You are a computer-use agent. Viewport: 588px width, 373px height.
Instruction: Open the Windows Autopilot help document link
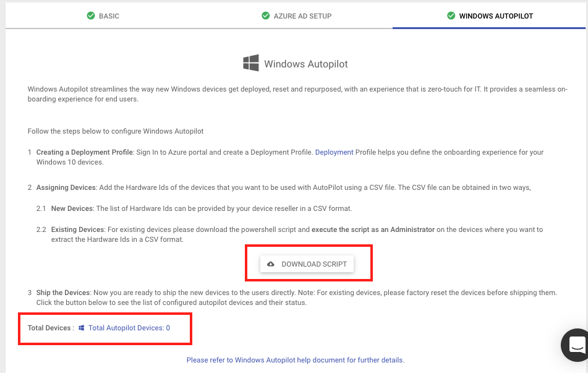coord(296,360)
